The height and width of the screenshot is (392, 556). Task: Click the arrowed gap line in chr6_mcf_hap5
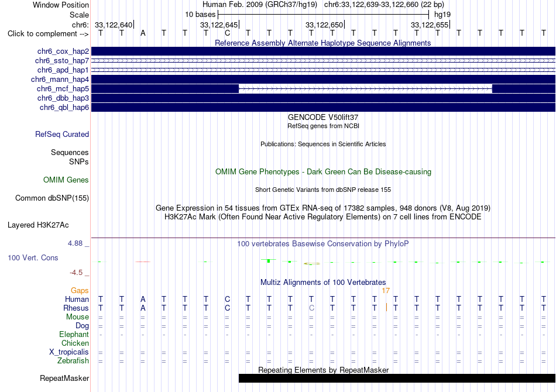point(366,88)
